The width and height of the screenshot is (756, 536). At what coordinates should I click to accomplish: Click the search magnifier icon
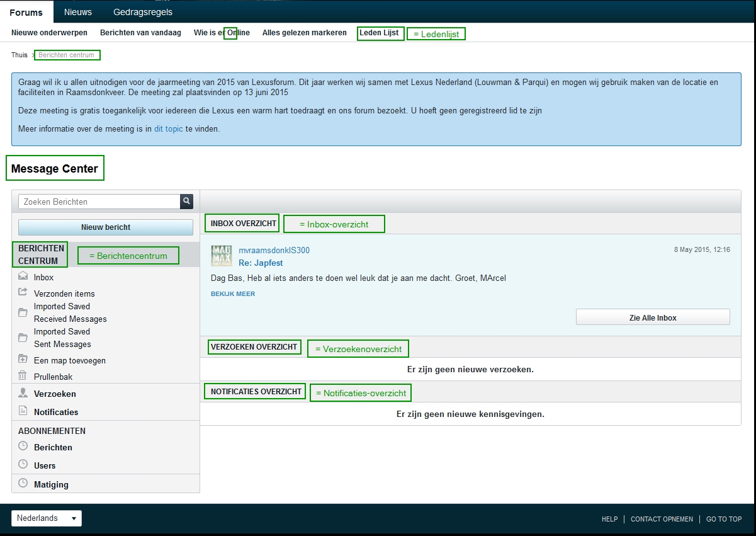pyautogui.click(x=186, y=202)
